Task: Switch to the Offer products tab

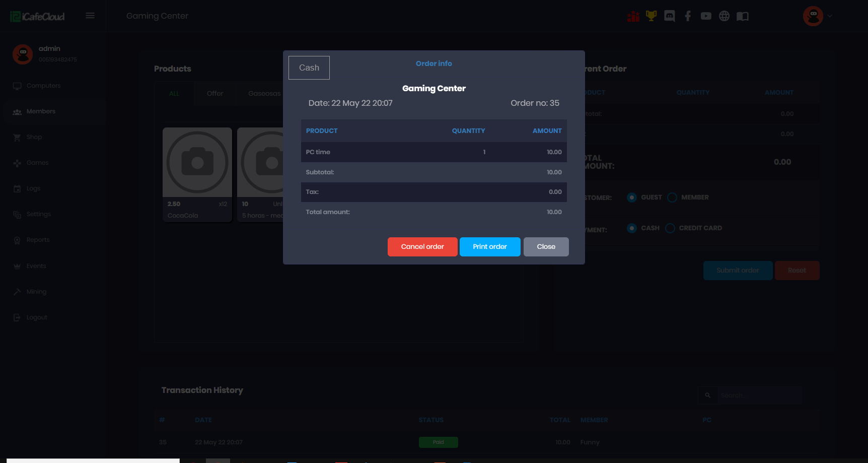Action: 214,93
